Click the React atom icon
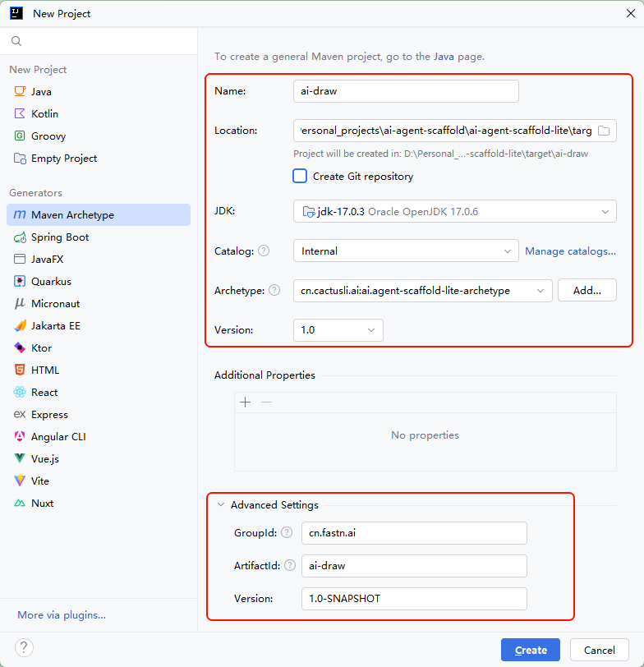The image size is (644, 667). [x=20, y=392]
